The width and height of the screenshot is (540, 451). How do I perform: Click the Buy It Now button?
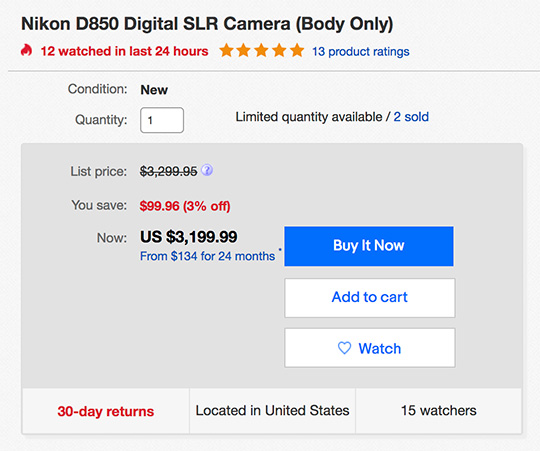click(369, 246)
